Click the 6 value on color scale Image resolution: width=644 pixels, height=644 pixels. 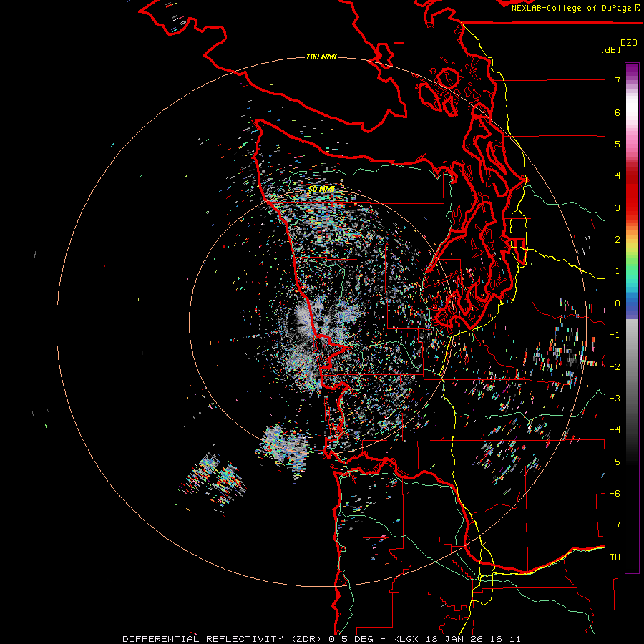[618, 112]
